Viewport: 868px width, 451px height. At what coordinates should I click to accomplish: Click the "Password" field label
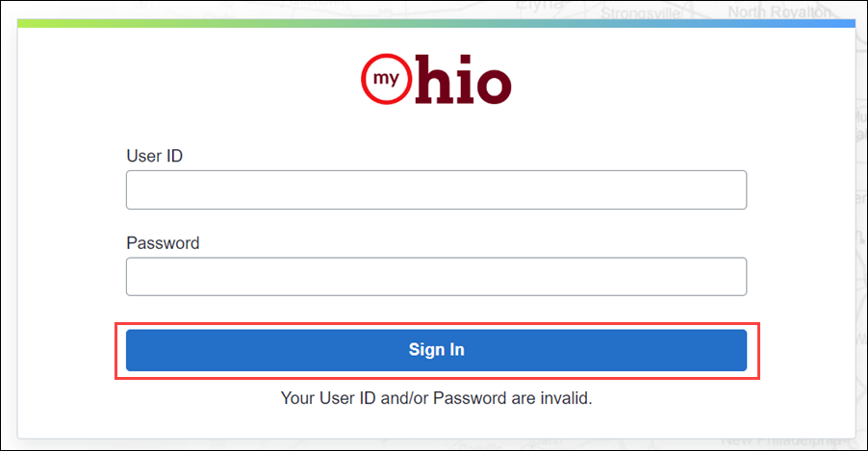tap(163, 243)
